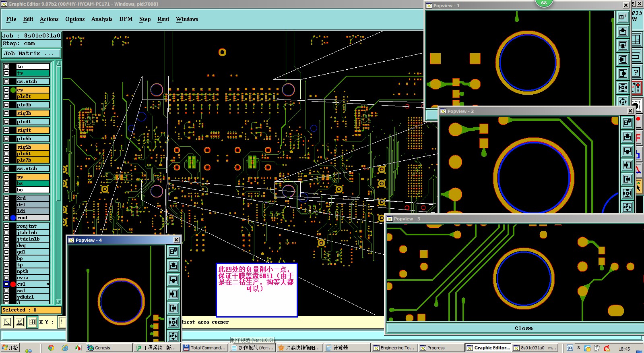The height and width of the screenshot is (353, 644).
Task: Click the small expand mark on cs1 row
Action: click(47, 284)
